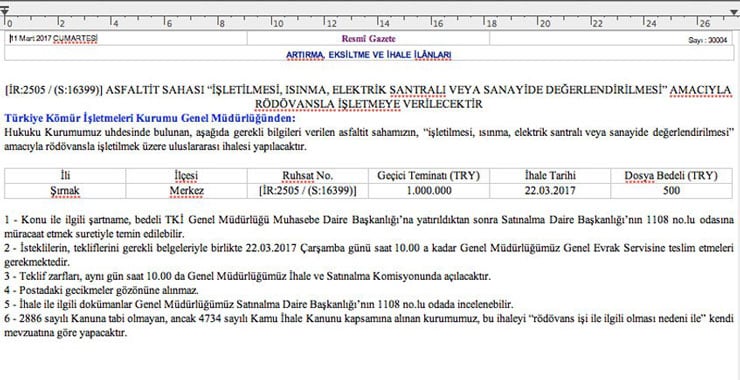Image resolution: width=740 pixels, height=380 pixels.
Task: Click the '1.000.000' table cell
Action: (429, 191)
